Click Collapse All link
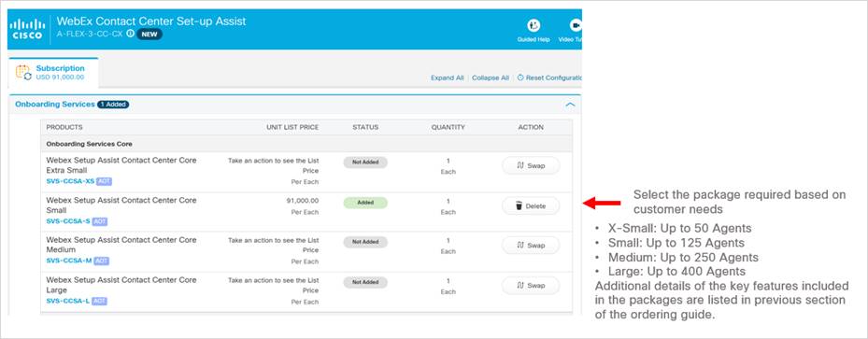The height and width of the screenshot is (339, 868). tap(490, 78)
